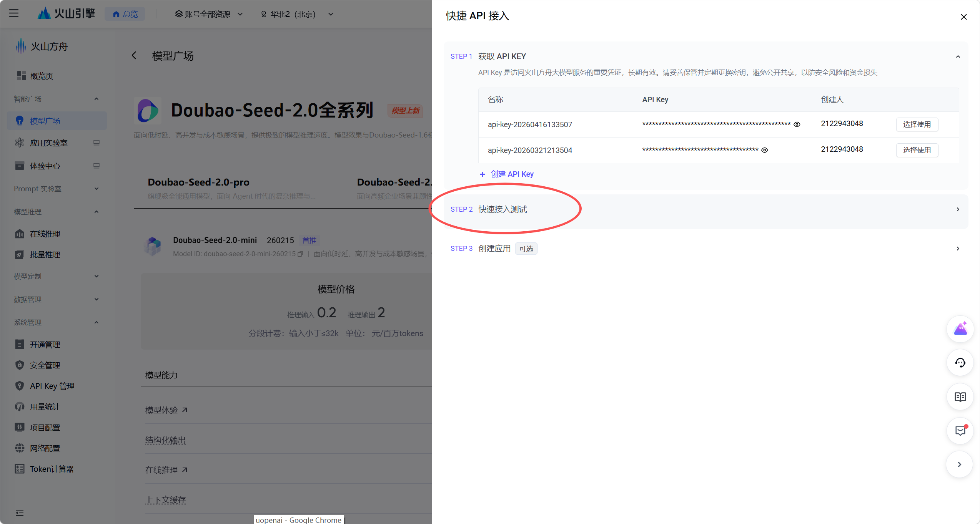This screenshot has height=524, width=980.
Task: Select 模型广场 in the sidebar
Action: click(x=57, y=121)
